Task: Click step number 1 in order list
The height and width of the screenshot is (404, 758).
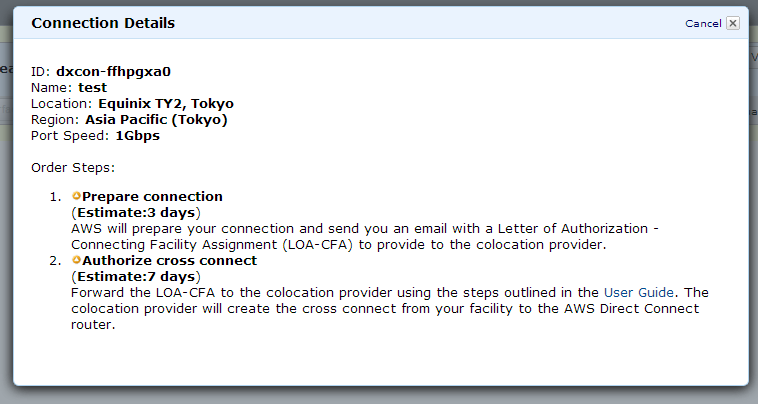Action: 55,197
